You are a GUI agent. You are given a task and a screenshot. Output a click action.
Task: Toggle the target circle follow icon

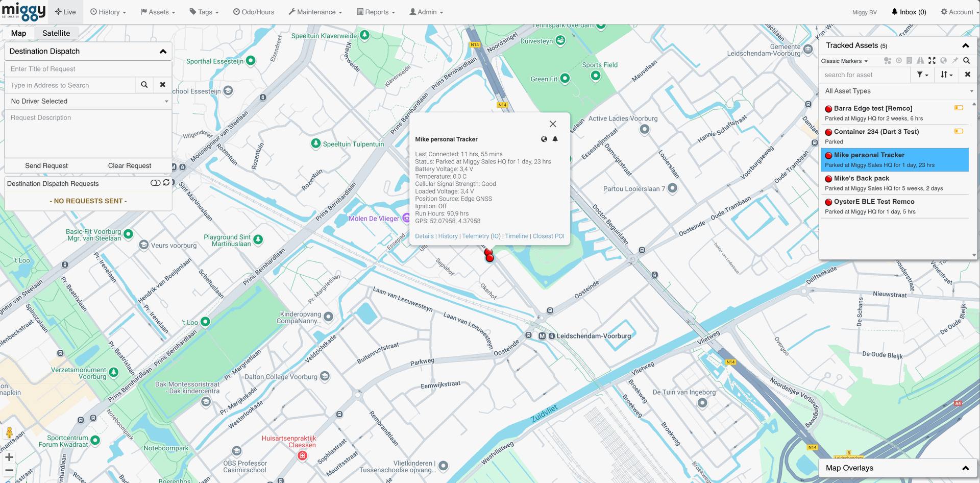point(899,60)
